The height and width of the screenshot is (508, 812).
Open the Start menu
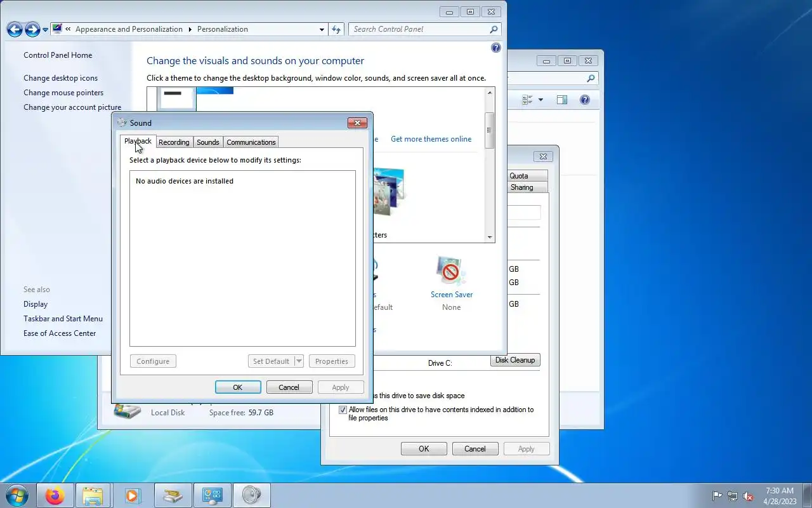coord(17,495)
